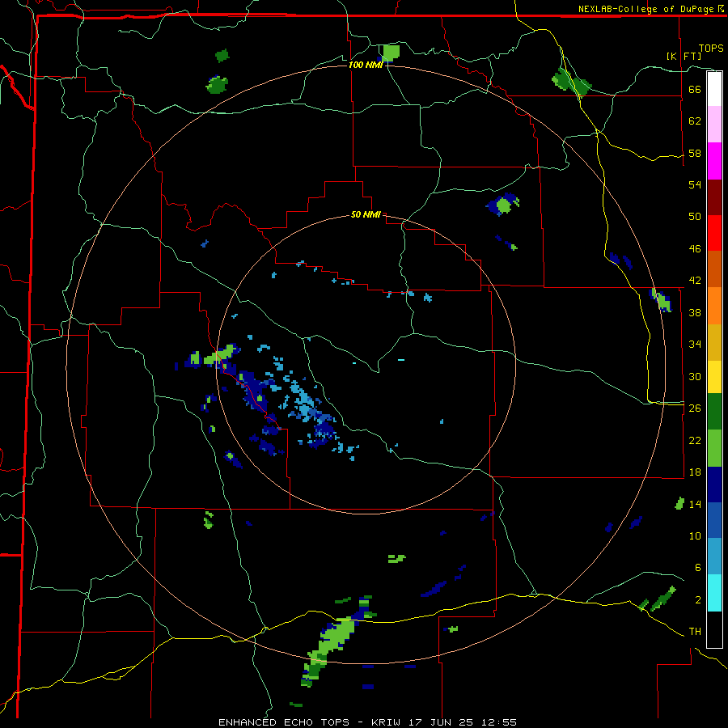Click the dark orange 42-46 kft legend band

click(714, 269)
